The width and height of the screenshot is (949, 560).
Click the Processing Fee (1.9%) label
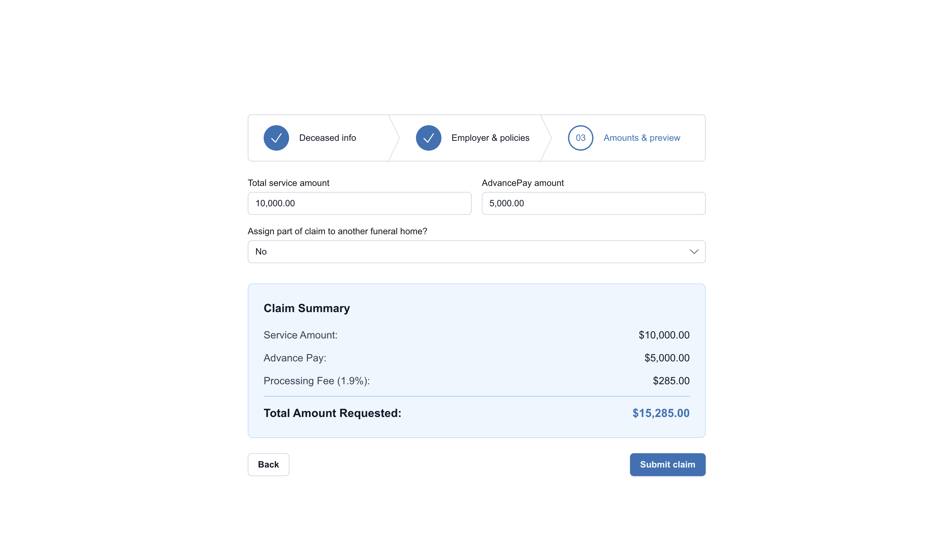coord(316,381)
